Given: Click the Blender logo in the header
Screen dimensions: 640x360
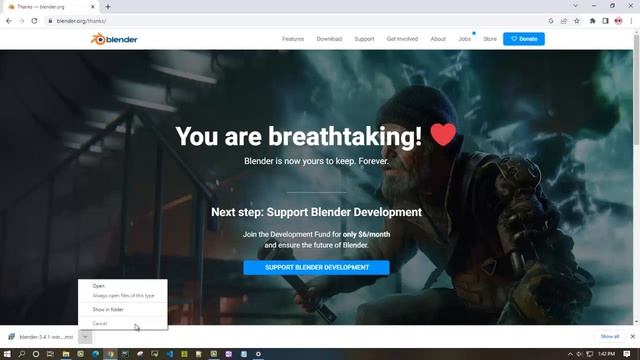Looking at the screenshot, I should coord(114,39).
